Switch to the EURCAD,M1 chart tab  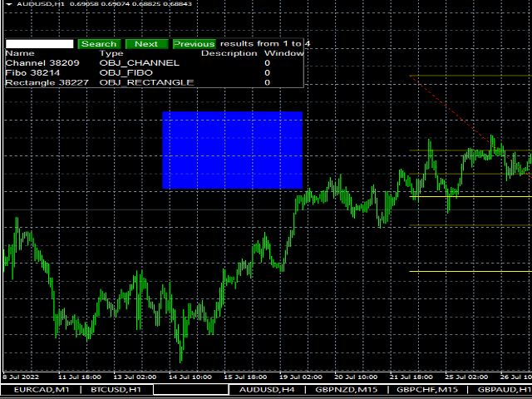[x=42, y=390]
